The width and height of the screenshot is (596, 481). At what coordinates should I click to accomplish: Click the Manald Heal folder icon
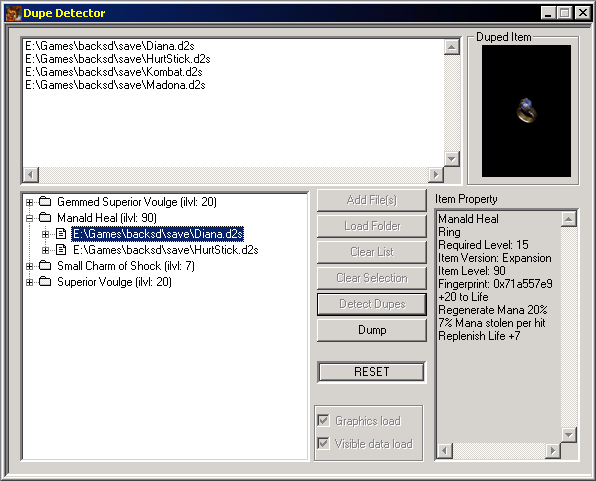click(x=45, y=217)
